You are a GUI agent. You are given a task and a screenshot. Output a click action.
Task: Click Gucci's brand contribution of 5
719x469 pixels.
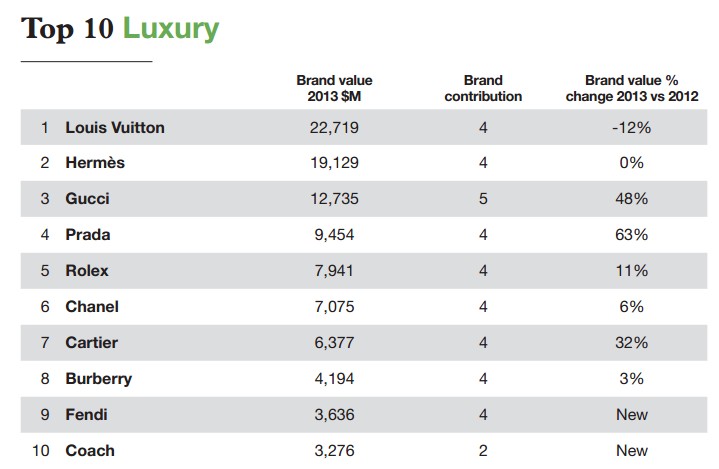click(x=484, y=199)
